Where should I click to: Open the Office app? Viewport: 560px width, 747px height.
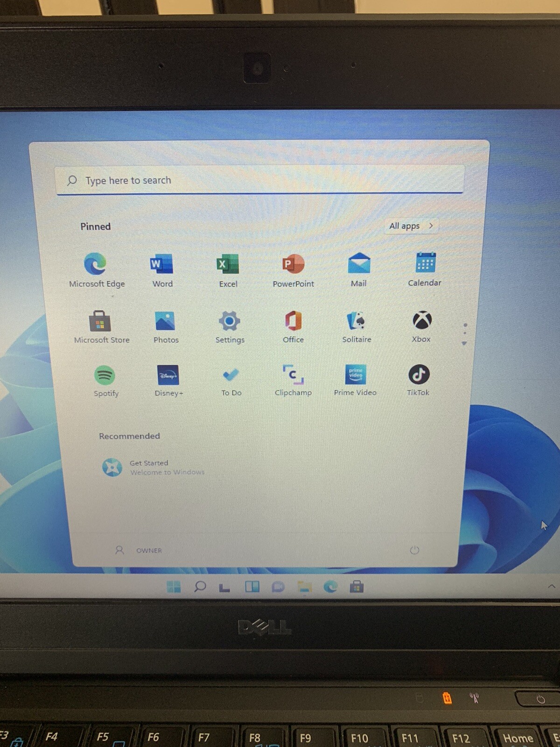[x=293, y=326]
